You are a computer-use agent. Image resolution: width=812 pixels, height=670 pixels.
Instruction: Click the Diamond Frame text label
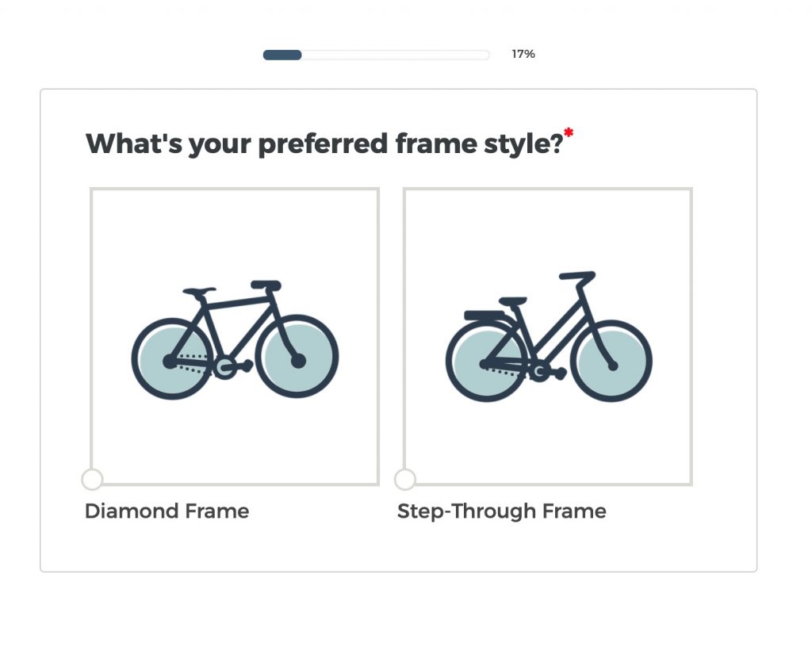click(x=167, y=511)
